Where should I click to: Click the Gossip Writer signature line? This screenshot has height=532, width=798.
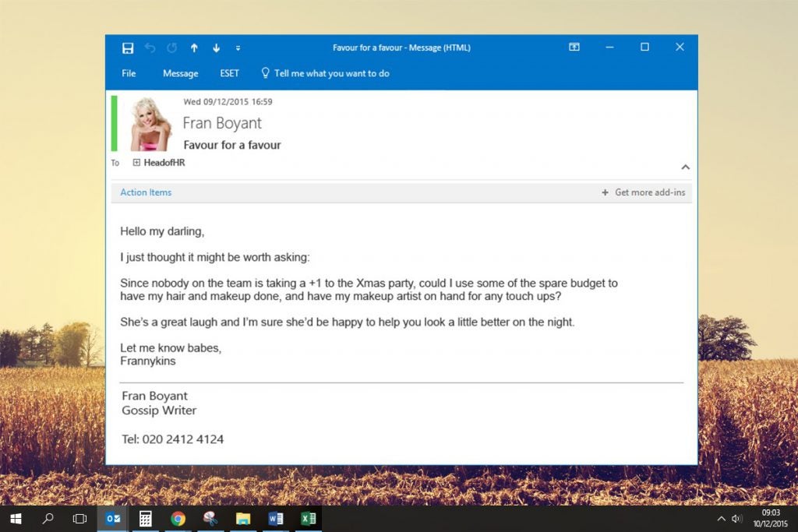coord(159,410)
